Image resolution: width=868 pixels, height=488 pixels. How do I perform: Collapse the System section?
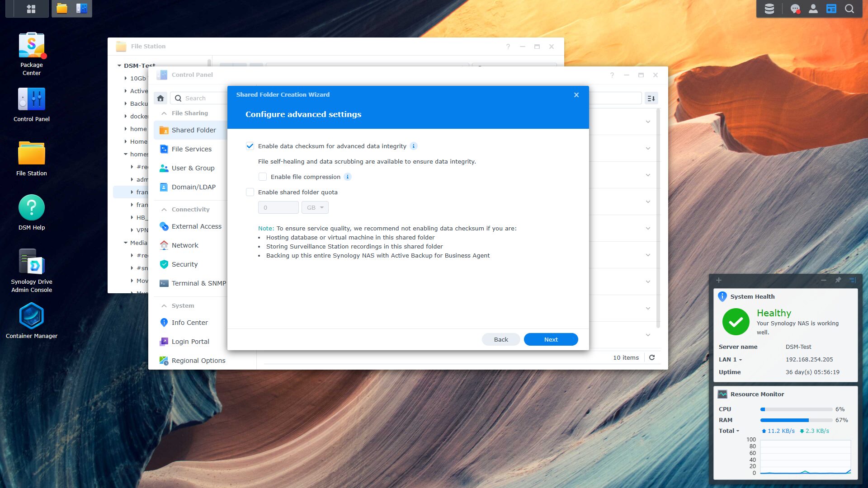point(164,306)
